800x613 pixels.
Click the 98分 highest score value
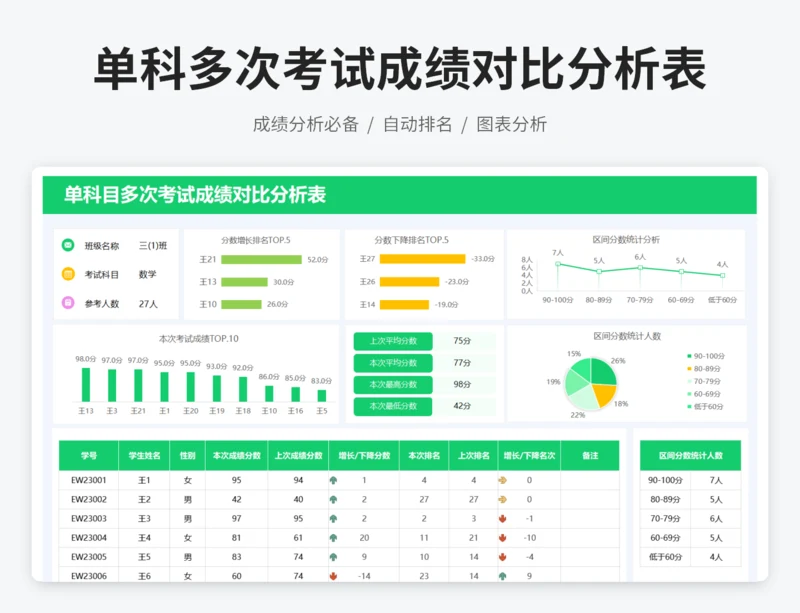(462, 384)
